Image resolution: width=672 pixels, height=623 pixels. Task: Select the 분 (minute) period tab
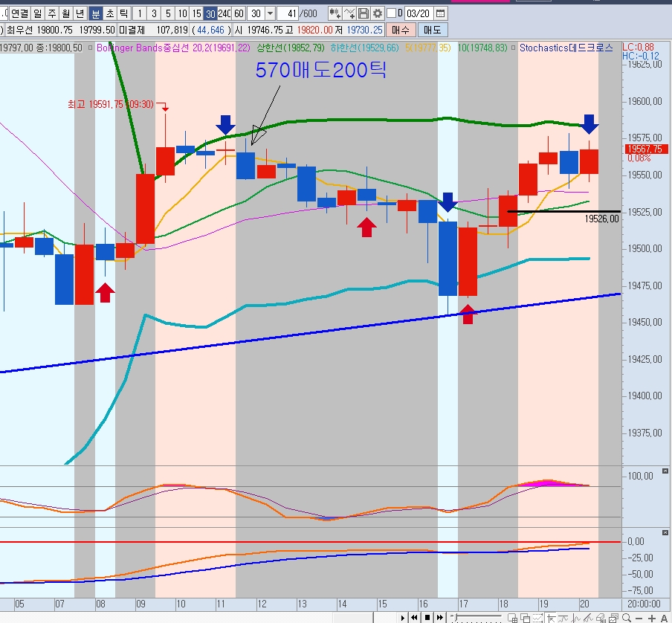tap(96, 13)
